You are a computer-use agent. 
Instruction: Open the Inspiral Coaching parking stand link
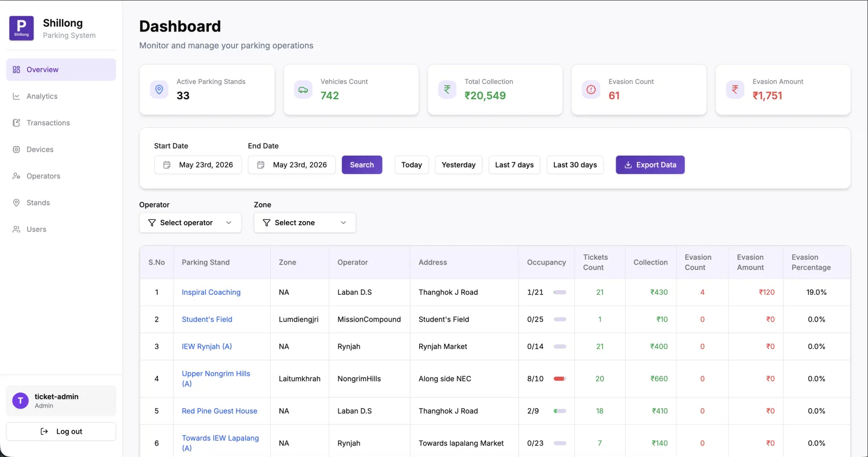point(211,292)
